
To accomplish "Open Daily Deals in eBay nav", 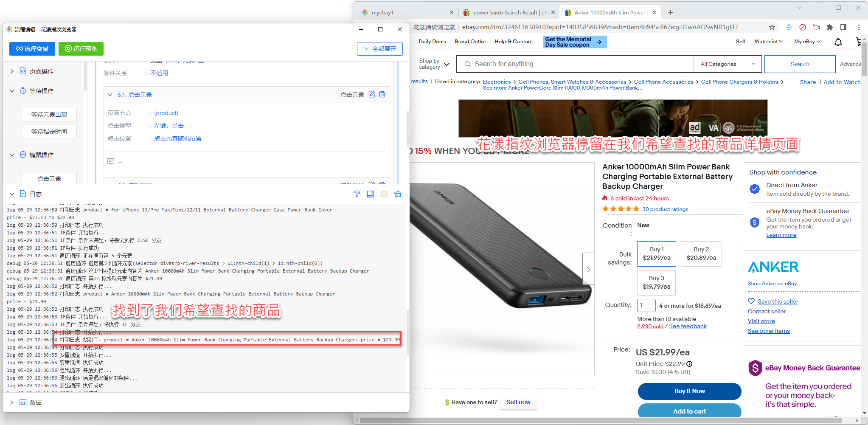I will 432,42.
